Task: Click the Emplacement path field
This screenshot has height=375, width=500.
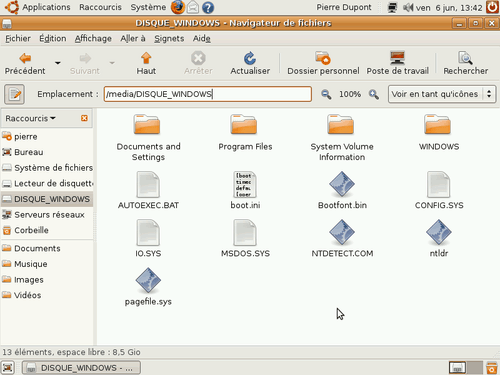Action: (208, 94)
